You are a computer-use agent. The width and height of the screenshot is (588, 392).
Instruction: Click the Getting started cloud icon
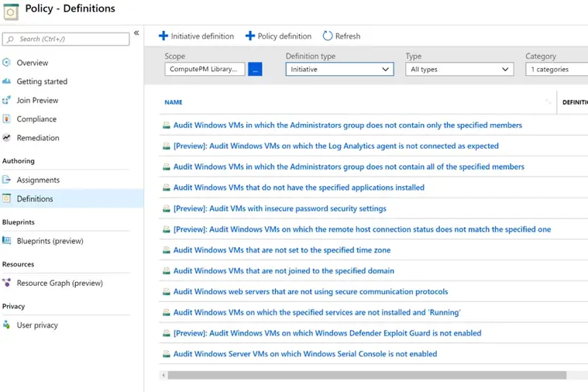pyautogui.click(x=6, y=81)
